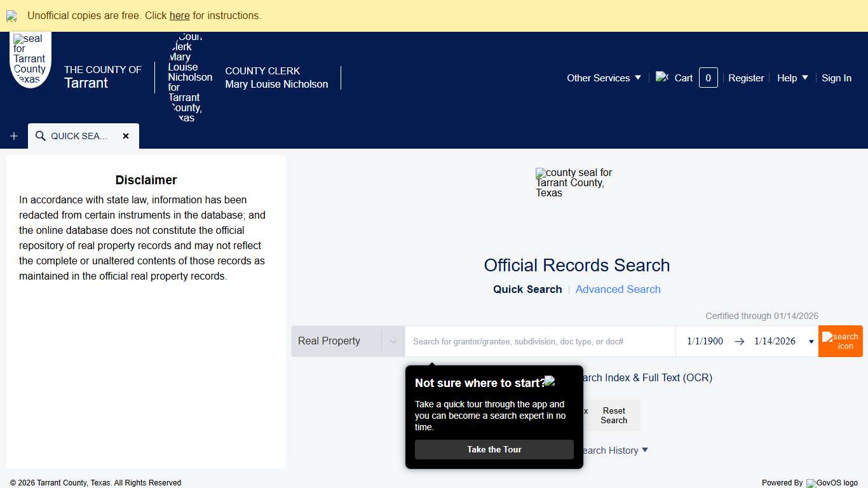
Task: Click the magnifier icon in Quick Search tab
Action: coord(41,136)
